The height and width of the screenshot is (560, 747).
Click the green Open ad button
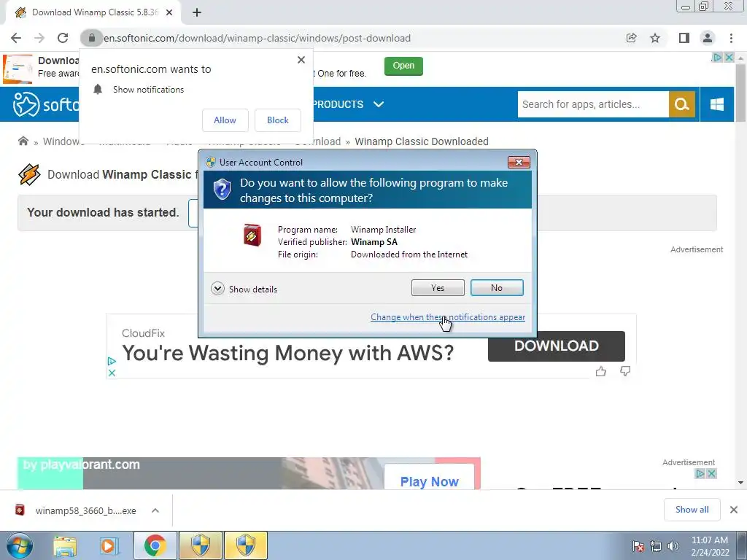tap(403, 66)
